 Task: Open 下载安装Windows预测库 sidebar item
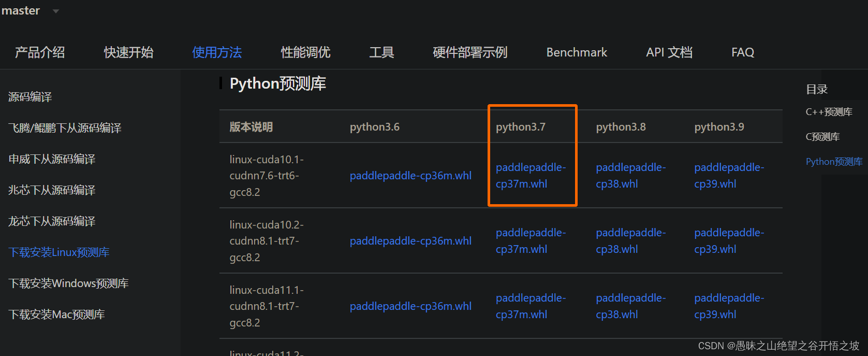pyautogui.click(x=68, y=283)
